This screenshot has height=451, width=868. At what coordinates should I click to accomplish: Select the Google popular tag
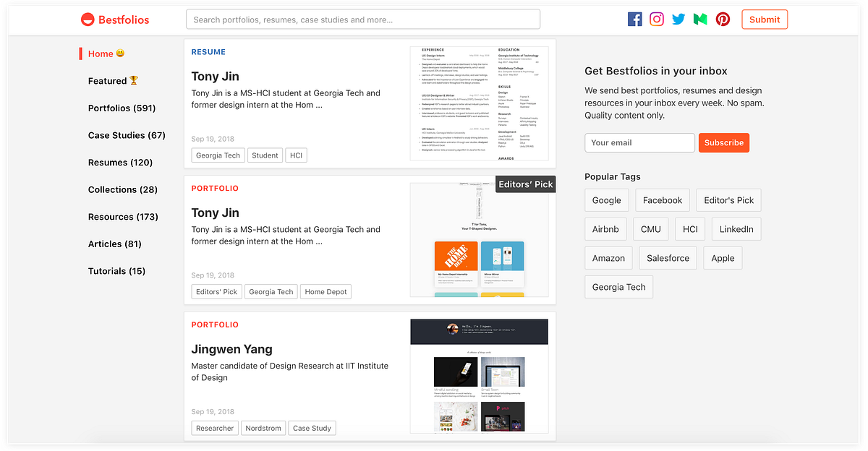coord(606,200)
